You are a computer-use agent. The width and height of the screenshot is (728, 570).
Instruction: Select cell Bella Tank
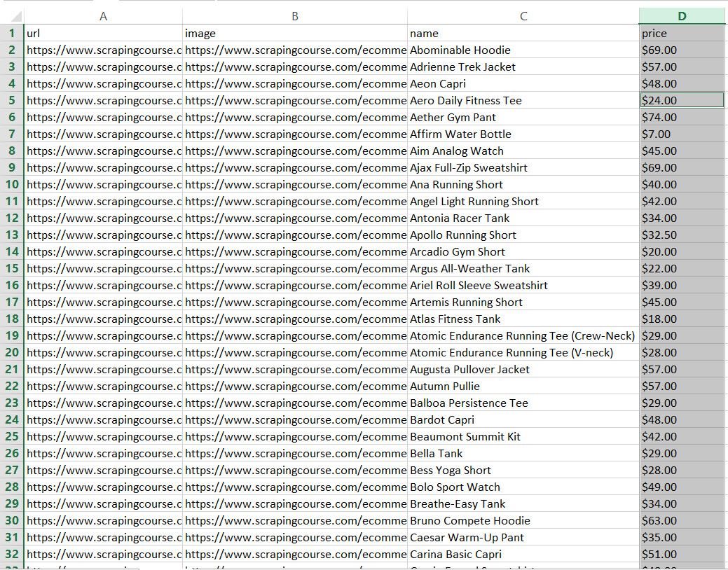523,453
